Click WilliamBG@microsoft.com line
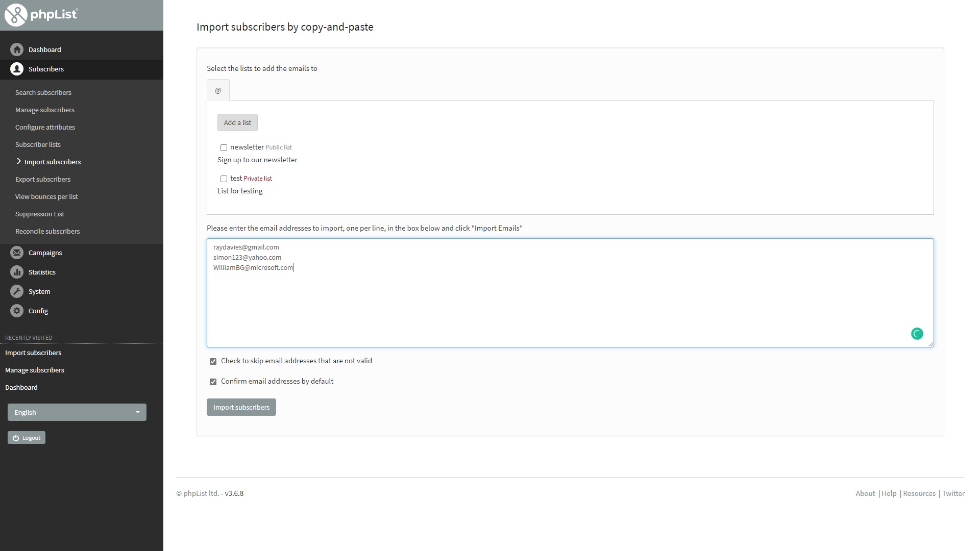Viewport: 980px width, 551px height. click(253, 267)
